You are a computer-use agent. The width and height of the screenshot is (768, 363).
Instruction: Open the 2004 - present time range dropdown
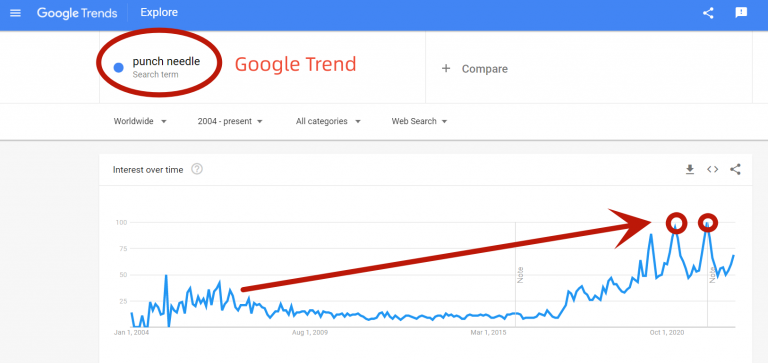point(230,121)
